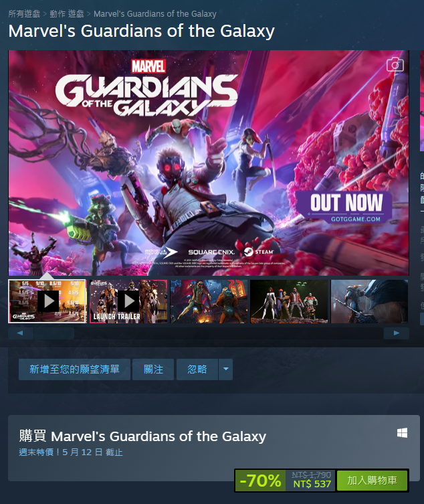Play the Launch Trailer video thumbnail

[x=128, y=301]
